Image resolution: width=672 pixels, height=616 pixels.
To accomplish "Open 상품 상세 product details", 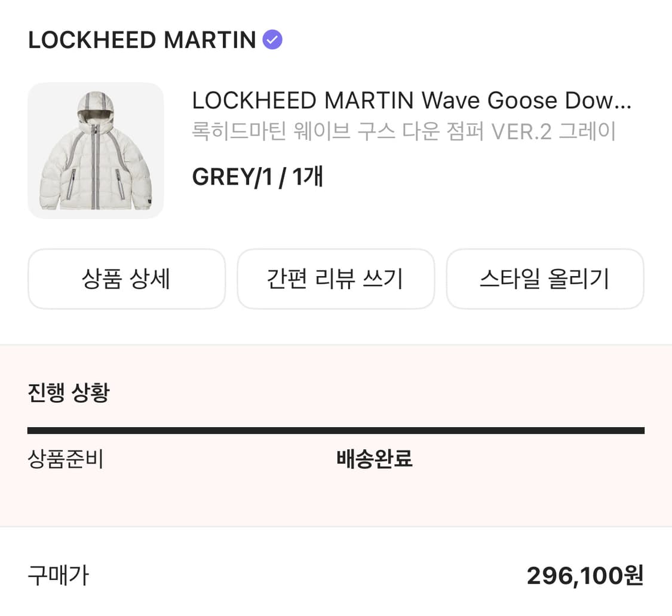I will tap(127, 279).
